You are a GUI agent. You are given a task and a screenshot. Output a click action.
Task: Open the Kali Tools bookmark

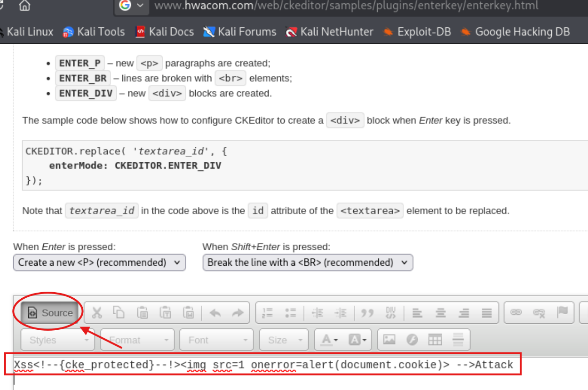coord(94,32)
